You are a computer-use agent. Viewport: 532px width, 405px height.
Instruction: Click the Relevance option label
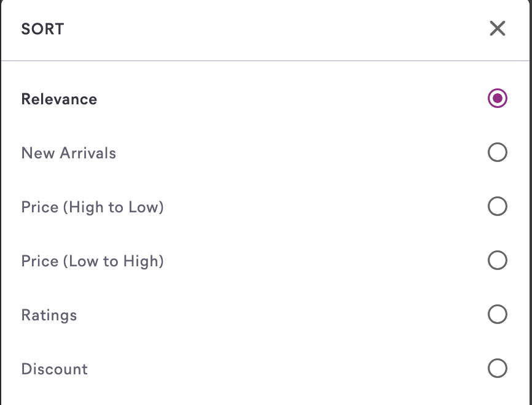pyautogui.click(x=59, y=99)
